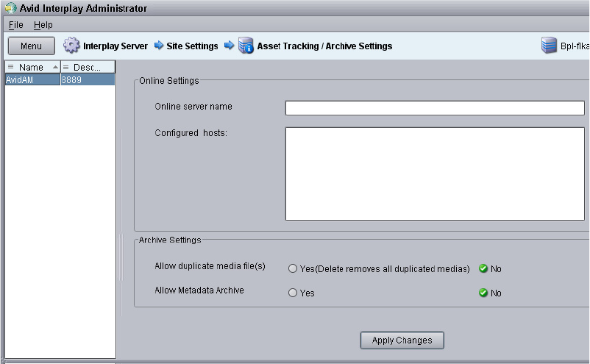Select No for Allow duplicate media files

click(x=483, y=268)
